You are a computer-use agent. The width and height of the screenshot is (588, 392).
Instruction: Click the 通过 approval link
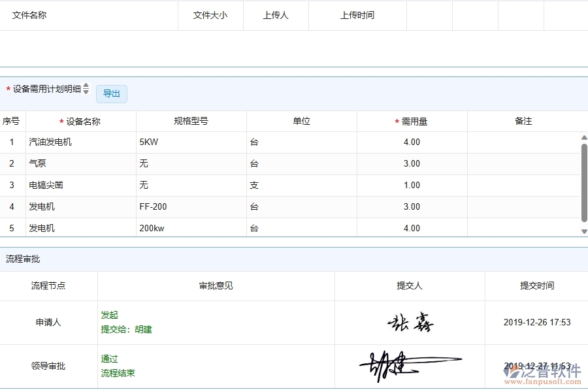[x=110, y=359]
